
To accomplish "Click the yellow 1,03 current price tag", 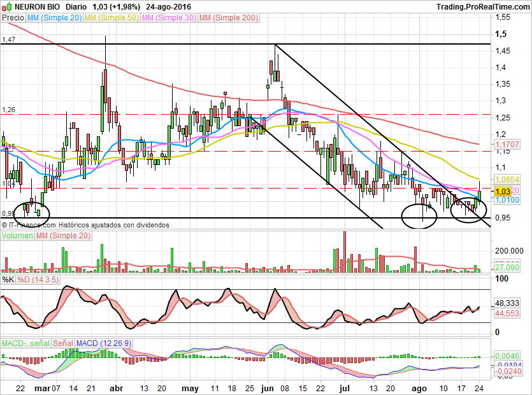I will (x=503, y=191).
